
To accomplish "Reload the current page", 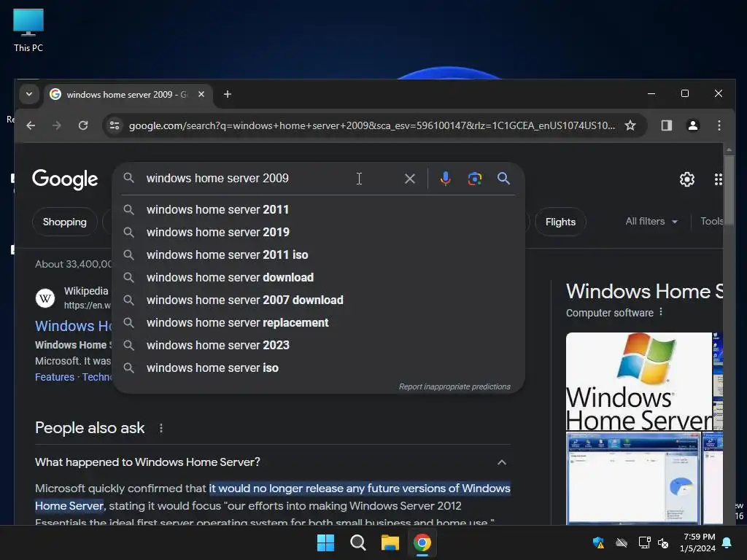I will point(83,125).
